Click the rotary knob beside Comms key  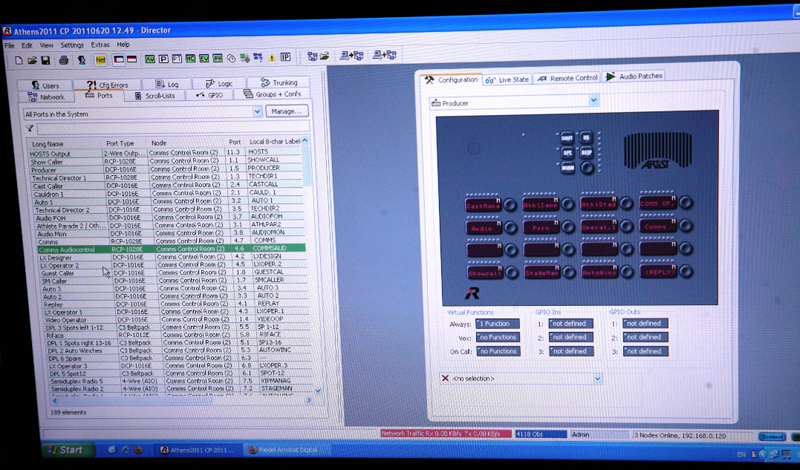tap(686, 225)
